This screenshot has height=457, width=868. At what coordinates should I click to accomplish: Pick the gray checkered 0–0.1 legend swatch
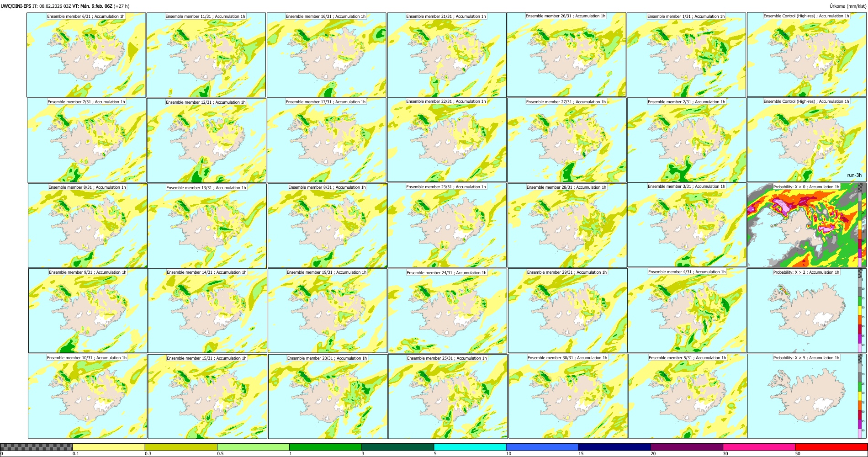pos(37,447)
